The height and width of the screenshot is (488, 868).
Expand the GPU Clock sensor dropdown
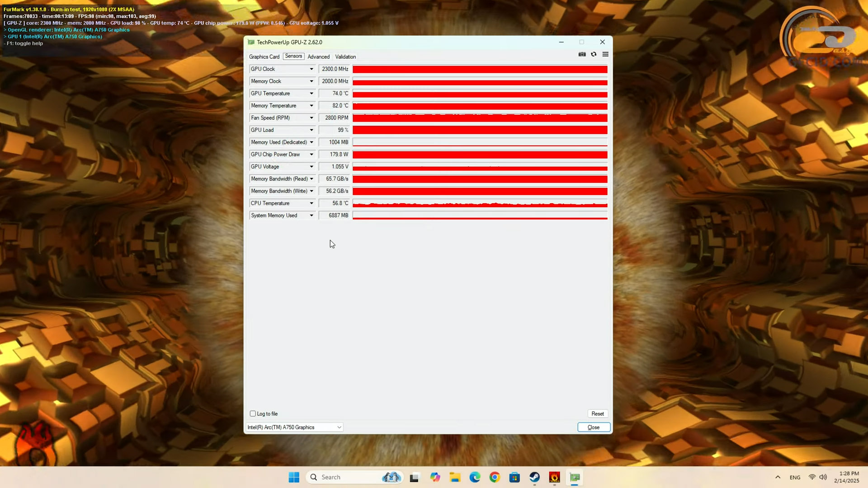pos(311,69)
